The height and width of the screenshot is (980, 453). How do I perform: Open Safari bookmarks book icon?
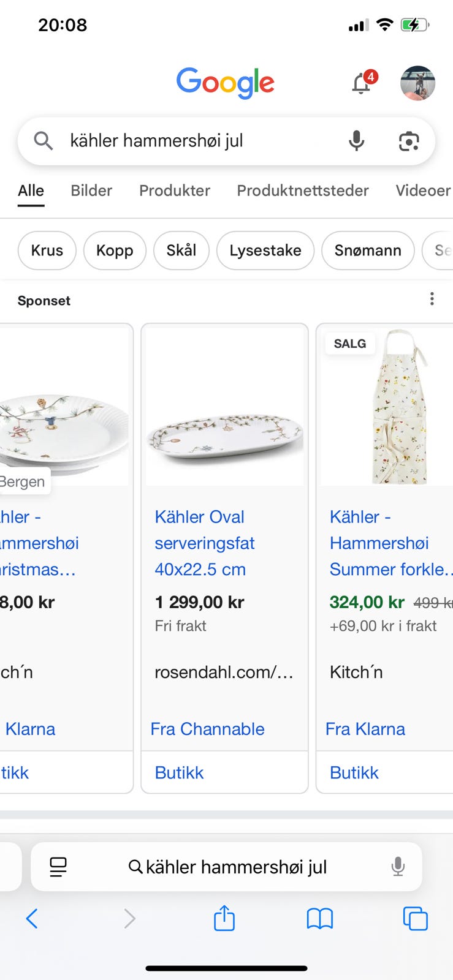[x=319, y=919]
